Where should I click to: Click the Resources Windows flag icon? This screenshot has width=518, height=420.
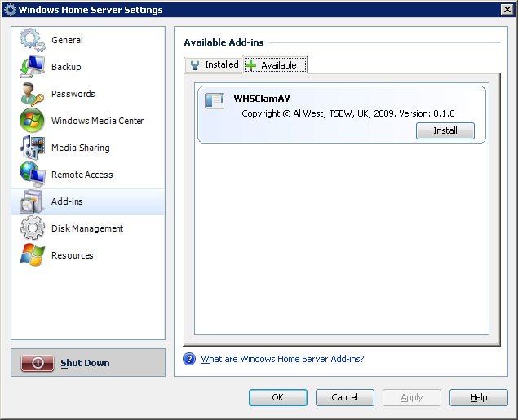[32, 255]
